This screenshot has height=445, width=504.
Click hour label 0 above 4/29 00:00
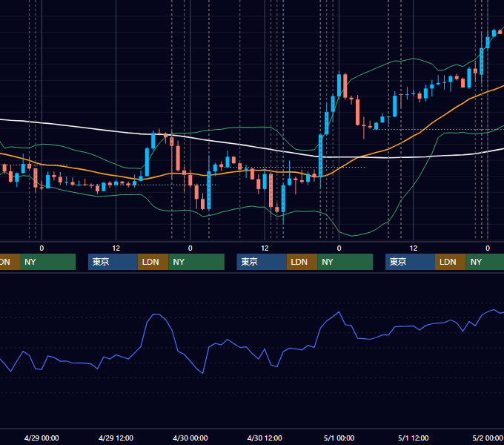click(42, 248)
